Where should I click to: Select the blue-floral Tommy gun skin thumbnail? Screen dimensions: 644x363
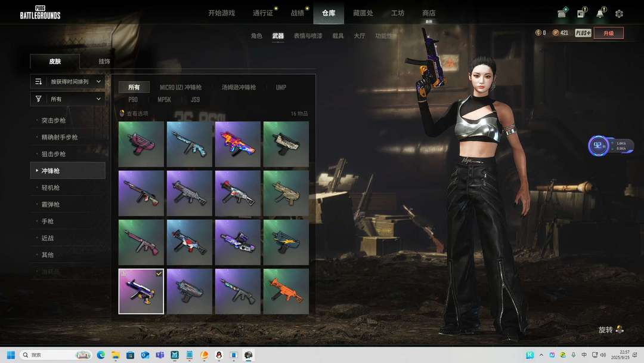click(190, 144)
